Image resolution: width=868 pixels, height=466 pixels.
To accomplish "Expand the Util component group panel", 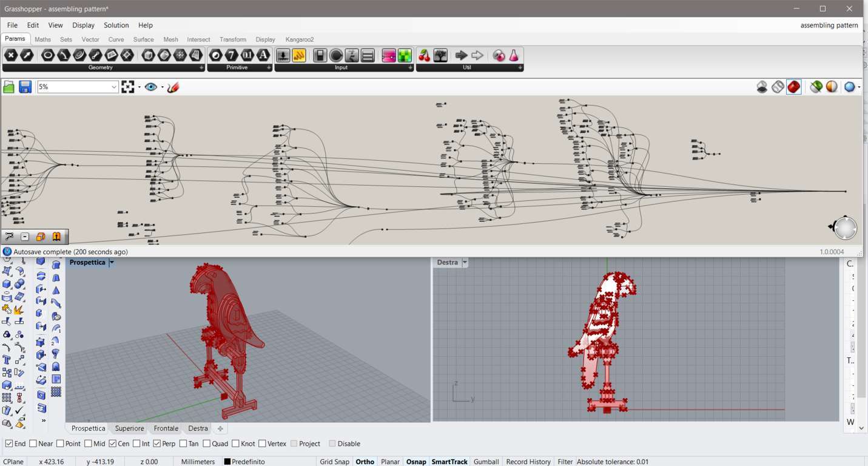I will (520, 68).
